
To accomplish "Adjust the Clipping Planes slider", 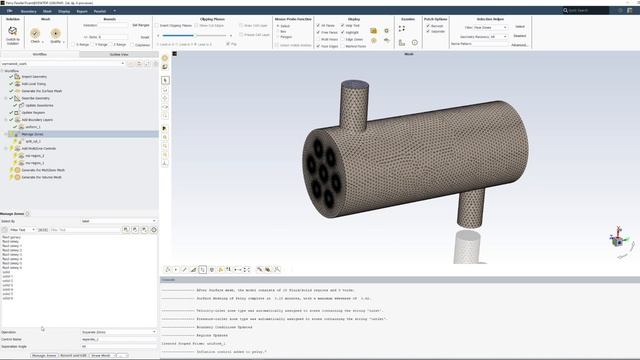I will [x=195, y=36].
